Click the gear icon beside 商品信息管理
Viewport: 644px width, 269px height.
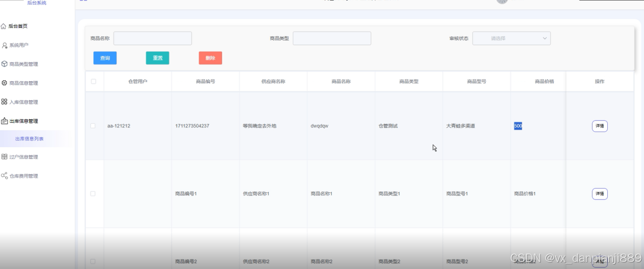click(x=4, y=83)
